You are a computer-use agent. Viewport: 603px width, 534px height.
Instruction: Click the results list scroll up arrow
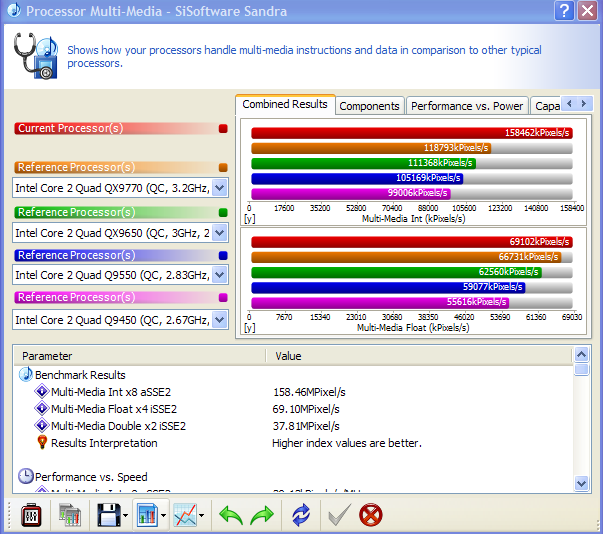click(x=581, y=354)
